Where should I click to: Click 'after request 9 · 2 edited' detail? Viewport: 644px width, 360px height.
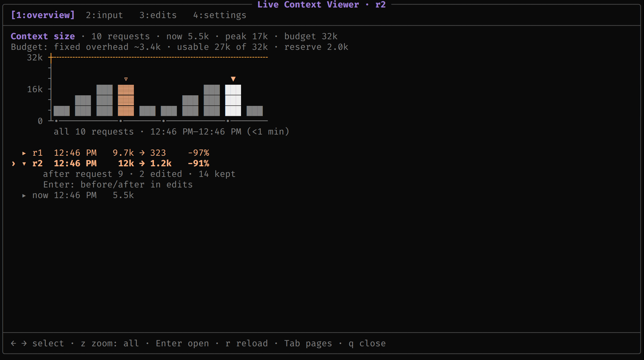(112, 174)
